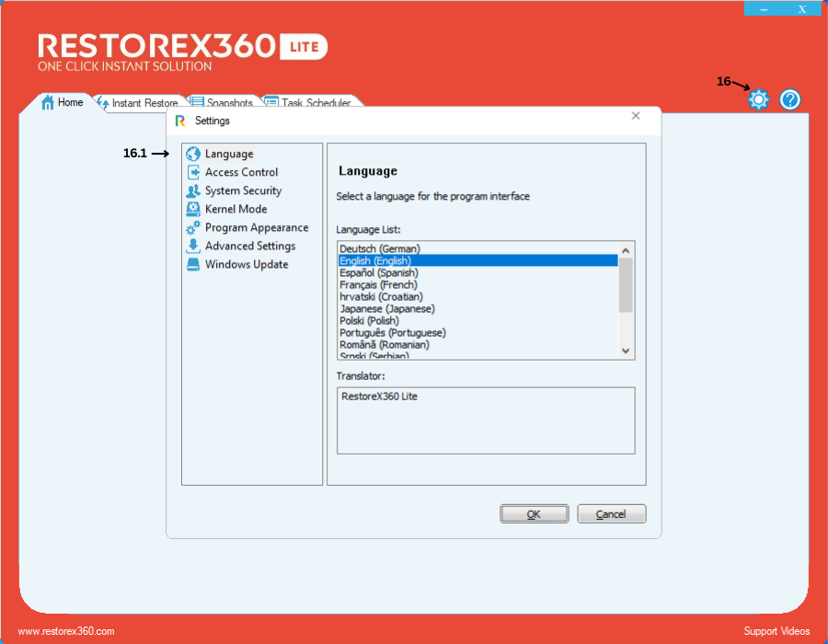This screenshot has width=828, height=644.
Task: Click the Access Control icon
Action: [x=193, y=173]
